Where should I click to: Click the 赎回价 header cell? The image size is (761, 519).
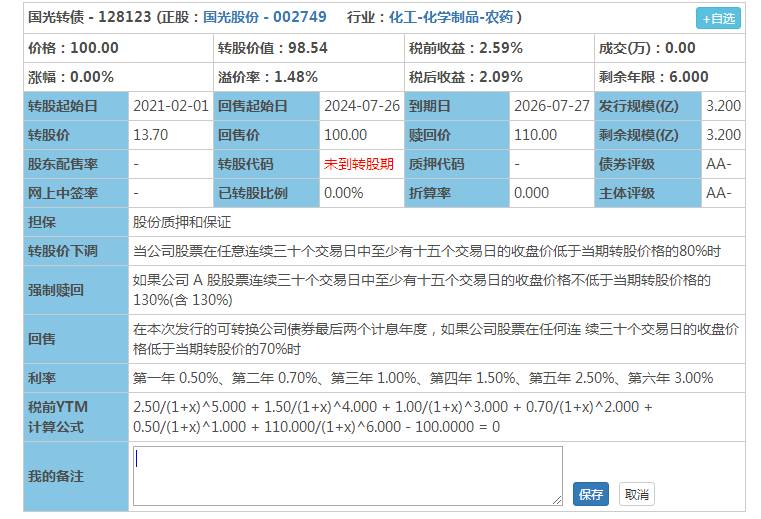(x=457, y=135)
